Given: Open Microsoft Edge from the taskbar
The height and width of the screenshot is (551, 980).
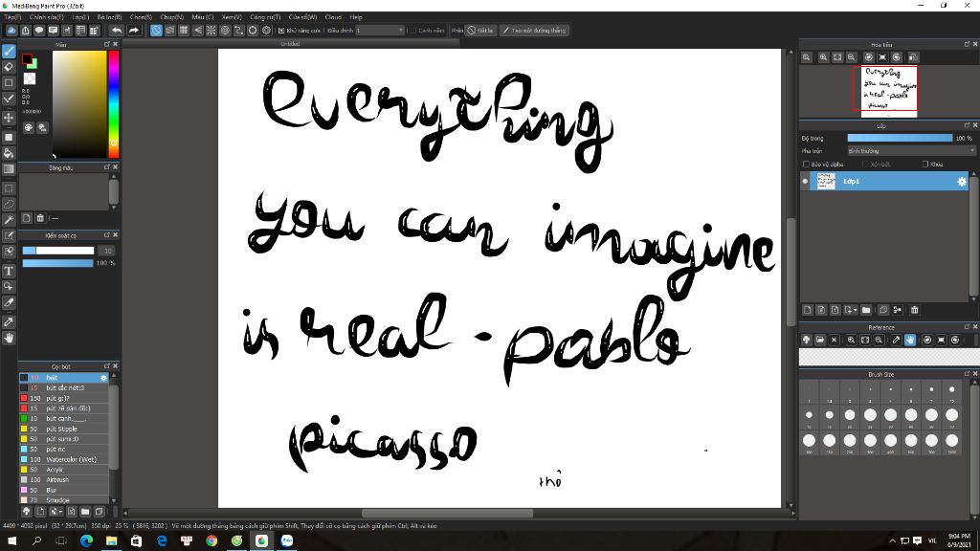Looking at the screenshot, I should coord(86,541).
